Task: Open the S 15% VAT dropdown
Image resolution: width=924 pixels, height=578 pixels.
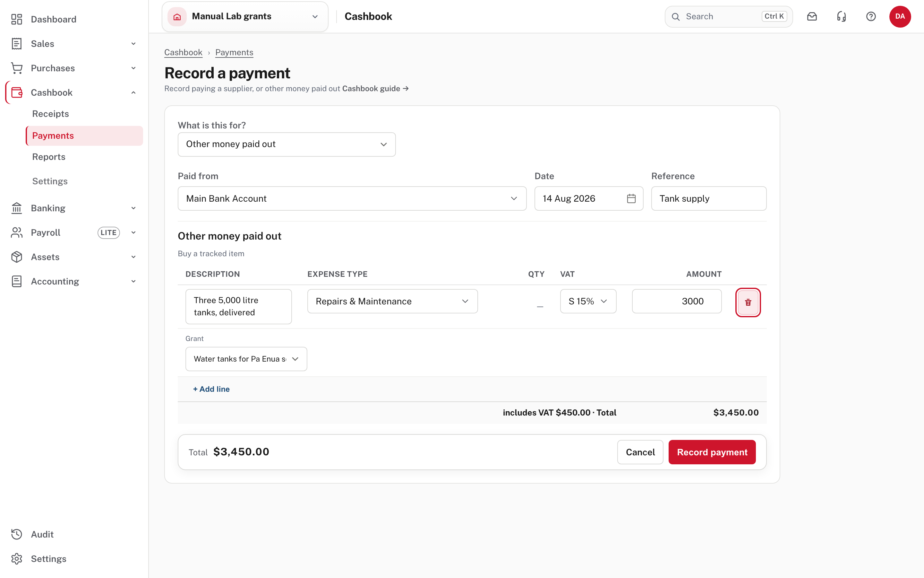Action: pyautogui.click(x=588, y=301)
